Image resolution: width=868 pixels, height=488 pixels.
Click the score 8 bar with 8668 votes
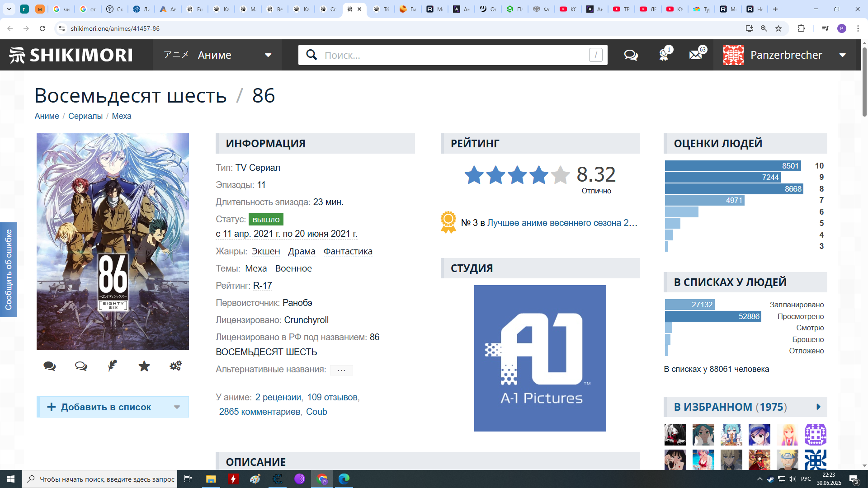(734, 189)
